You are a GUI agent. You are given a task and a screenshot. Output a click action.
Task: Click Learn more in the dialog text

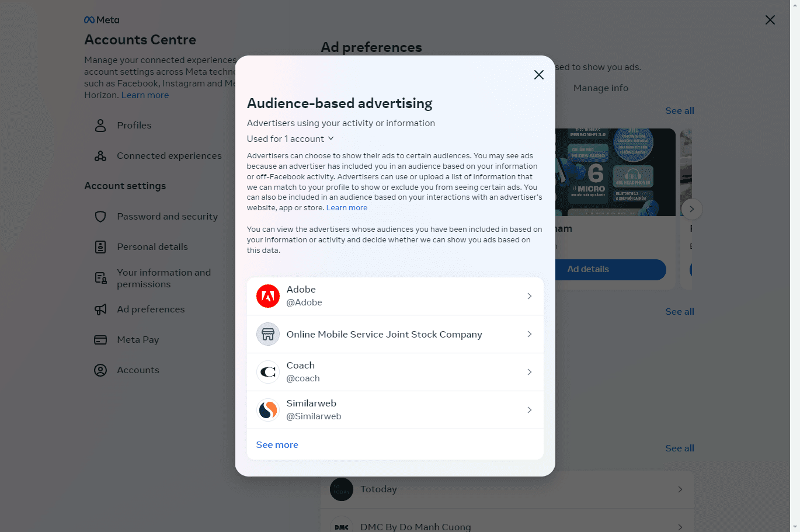pyautogui.click(x=347, y=208)
